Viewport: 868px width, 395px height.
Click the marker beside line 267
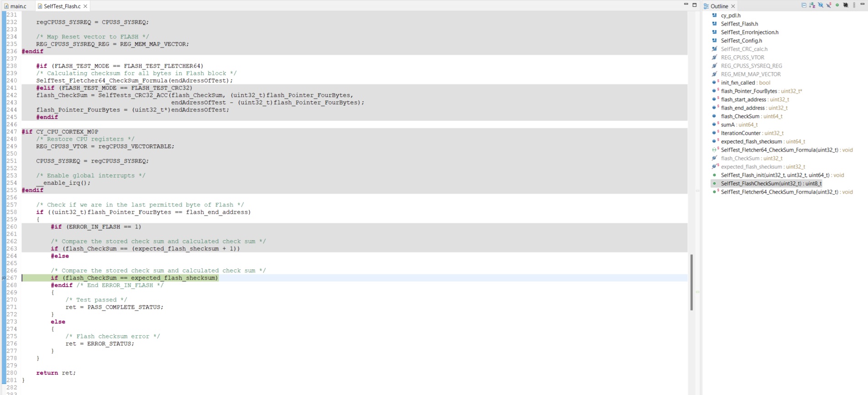pos(4,278)
